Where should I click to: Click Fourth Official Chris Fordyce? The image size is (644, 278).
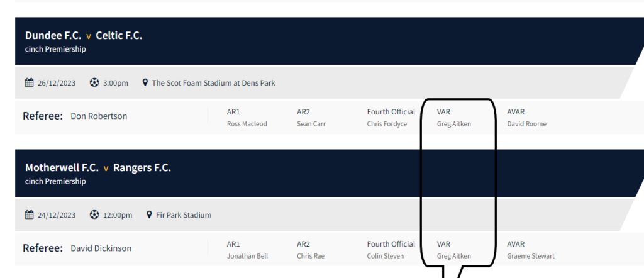point(387,124)
